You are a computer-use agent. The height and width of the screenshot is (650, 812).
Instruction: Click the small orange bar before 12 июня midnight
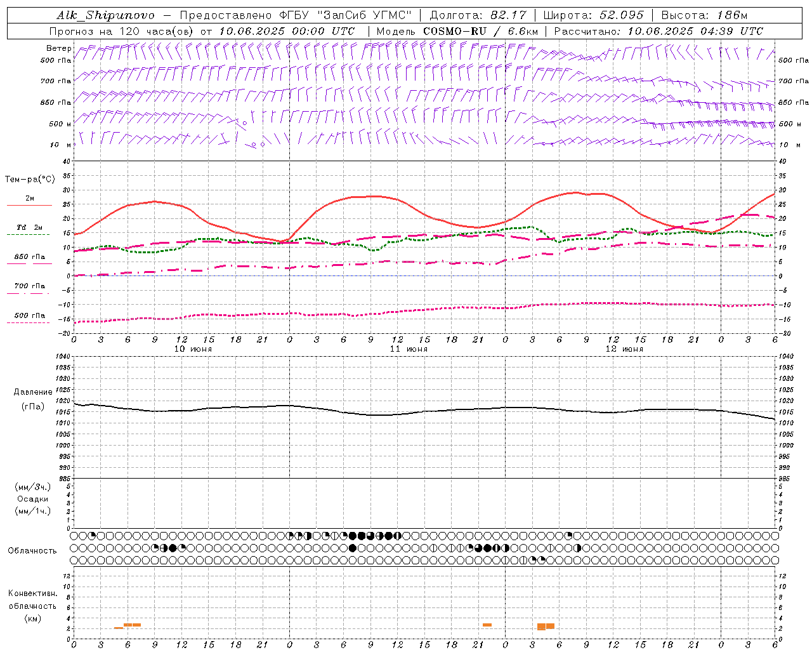[487, 625]
